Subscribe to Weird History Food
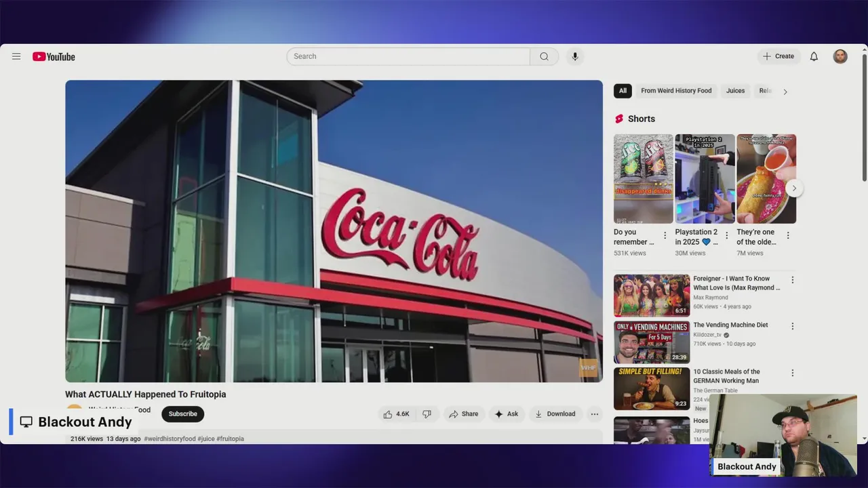This screenshot has height=488, width=868. [183, 414]
